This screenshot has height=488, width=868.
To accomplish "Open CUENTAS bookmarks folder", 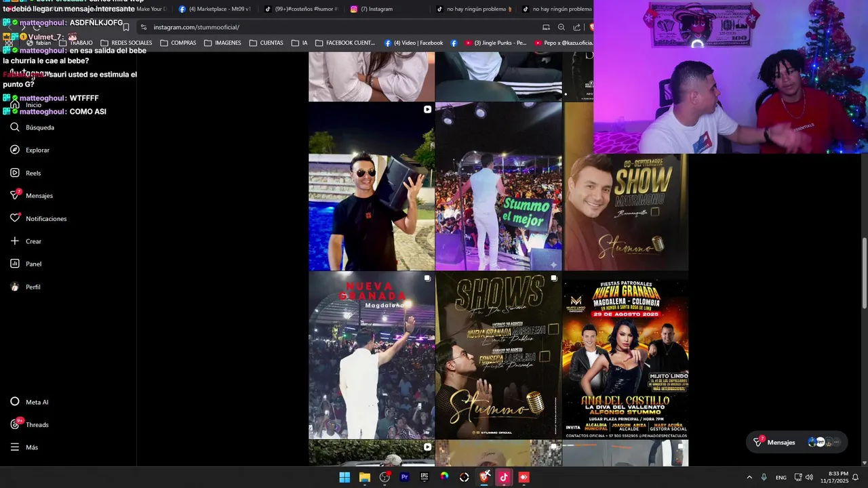I will 267,43.
